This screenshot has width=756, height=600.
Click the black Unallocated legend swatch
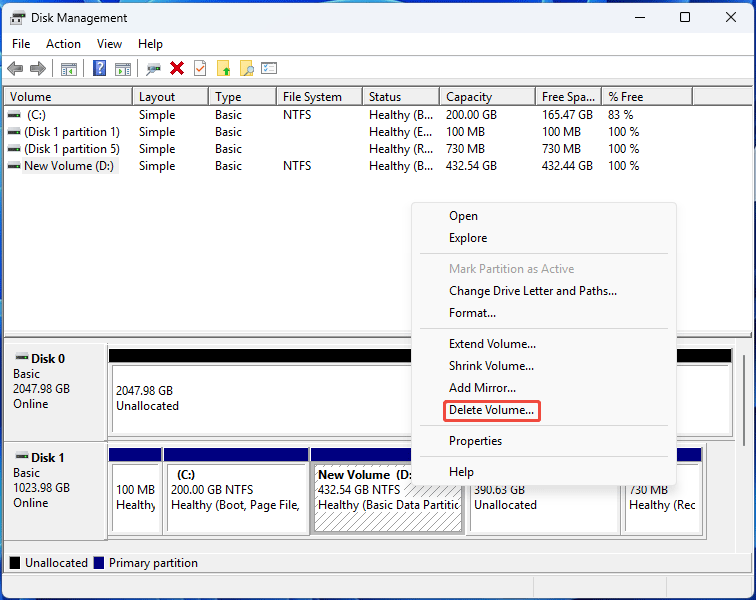15,563
